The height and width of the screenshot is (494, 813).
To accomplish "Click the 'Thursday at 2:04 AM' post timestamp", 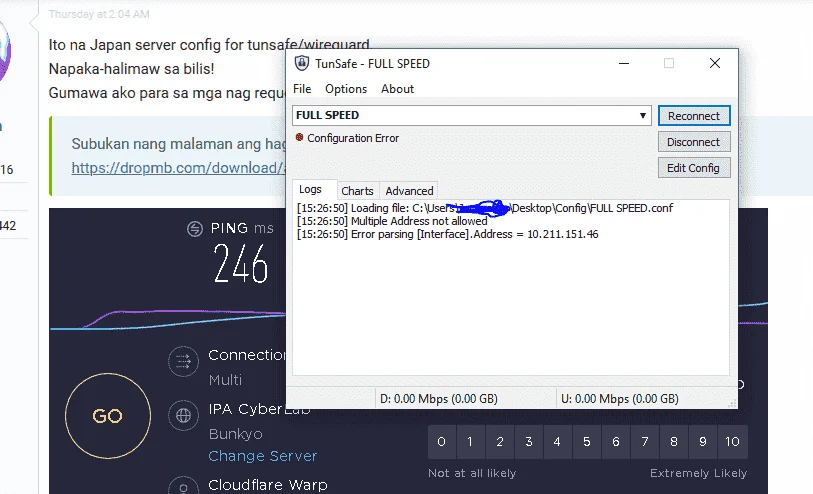I will click(99, 15).
